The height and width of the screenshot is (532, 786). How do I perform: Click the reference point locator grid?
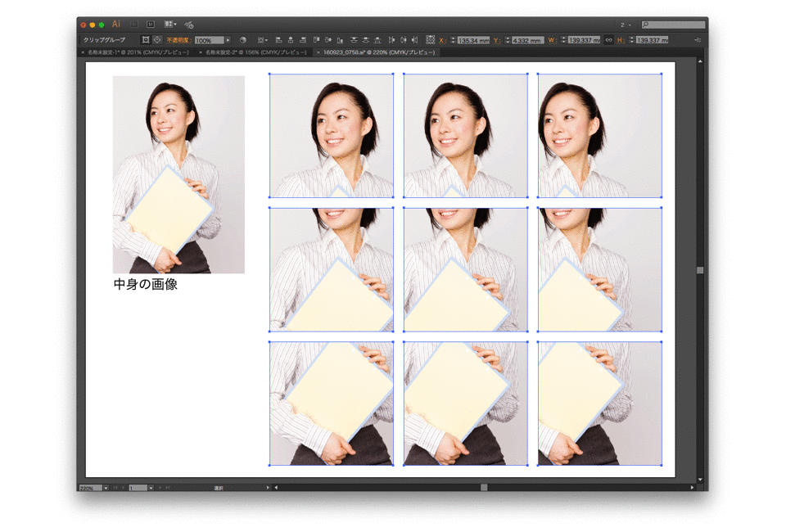[430, 39]
